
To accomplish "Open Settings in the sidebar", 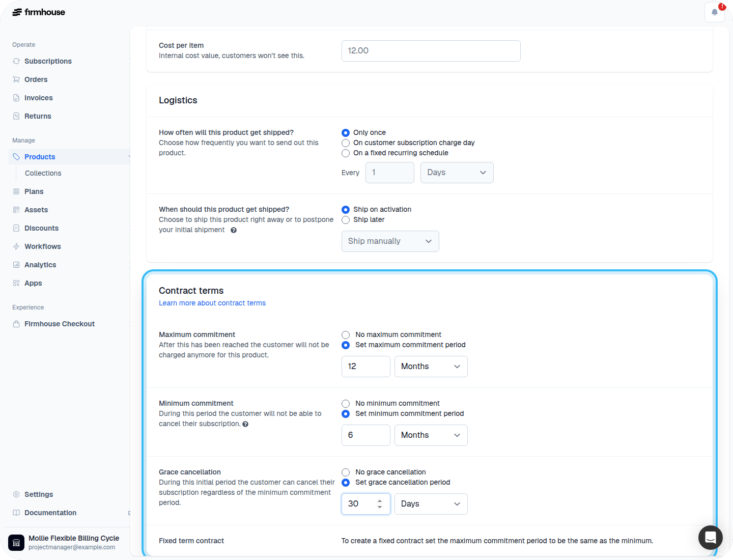I will click(x=39, y=494).
